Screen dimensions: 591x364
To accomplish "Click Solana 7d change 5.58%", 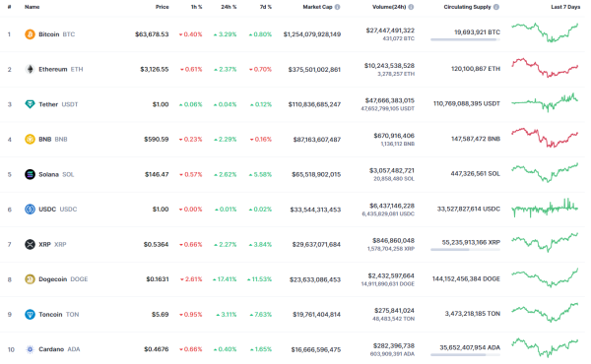I will pos(260,174).
